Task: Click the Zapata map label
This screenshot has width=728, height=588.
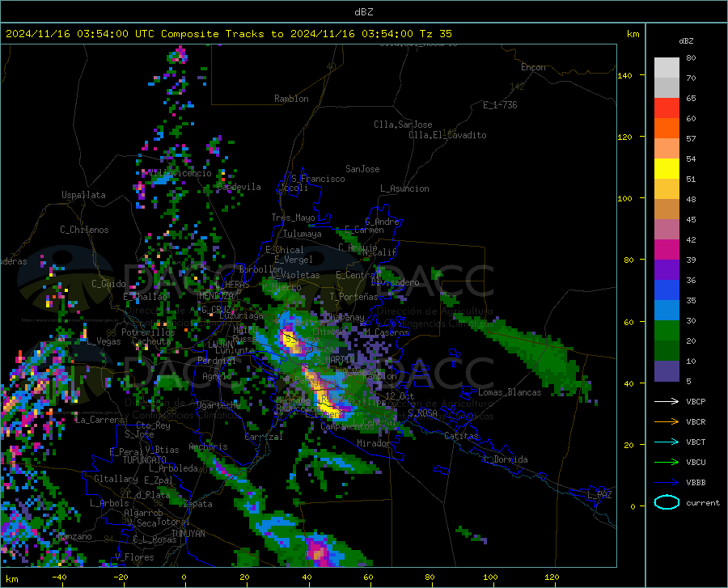Action: 198,504
